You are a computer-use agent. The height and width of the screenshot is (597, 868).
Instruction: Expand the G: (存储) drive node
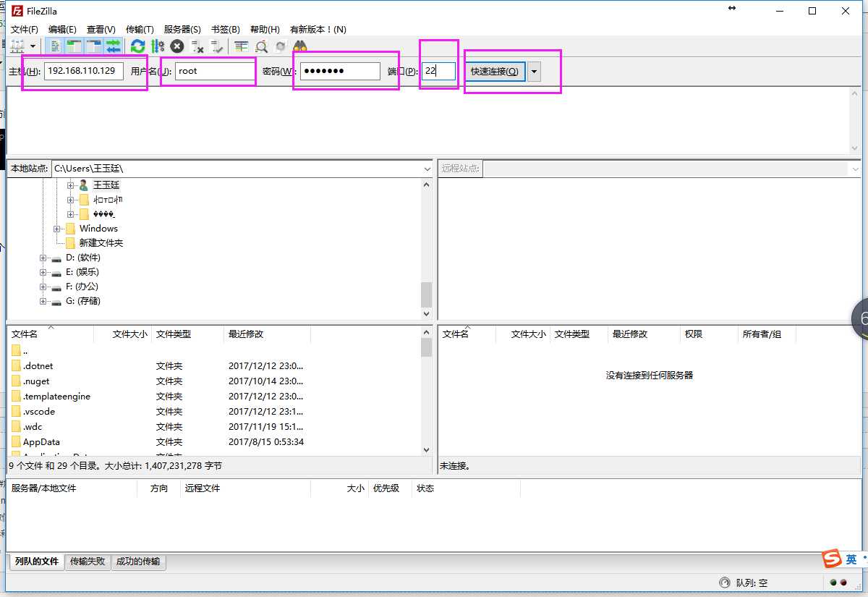click(x=43, y=301)
